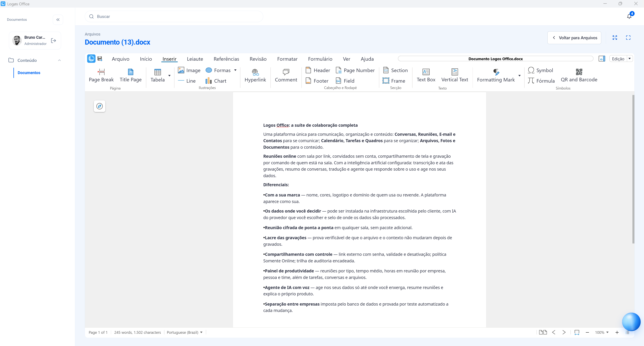Viewport: 644px width, 346px height.
Task: Insert an Image from the ribbon
Action: [189, 70]
